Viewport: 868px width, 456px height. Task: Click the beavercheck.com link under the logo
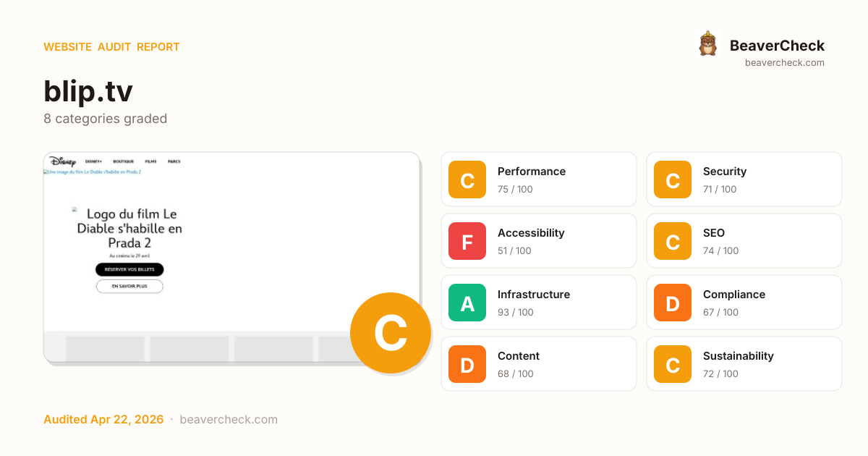point(785,63)
